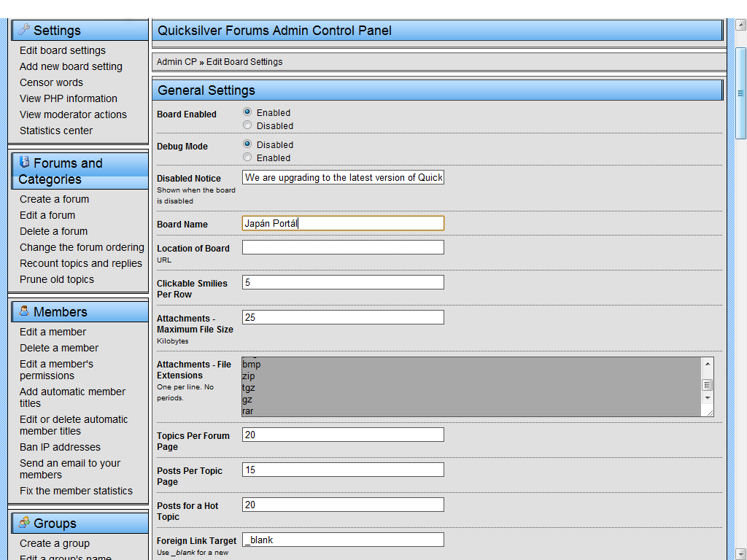Click page scrollbar down arrow
Image resolution: width=747 pixels, height=560 pixels.
741,554
